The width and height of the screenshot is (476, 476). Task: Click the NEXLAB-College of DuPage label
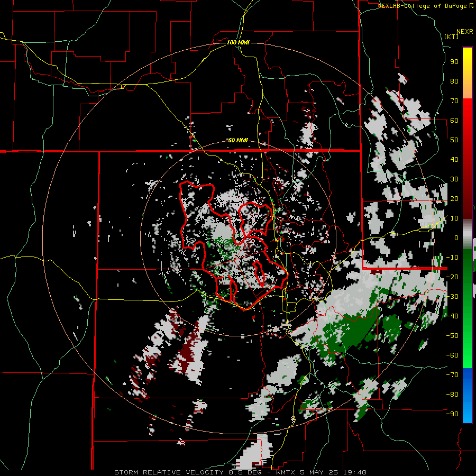pos(426,6)
